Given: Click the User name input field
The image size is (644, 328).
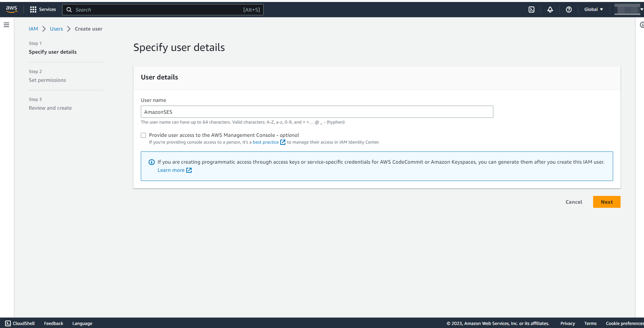Looking at the screenshot, I should tap(317, 112).
